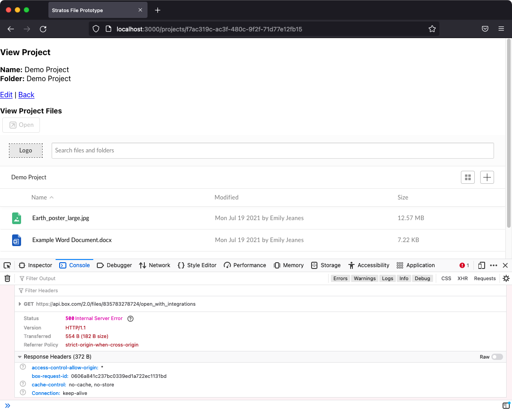The width and height of the screenshot is (512, 420).
Task: Click the help icon beside the 500 status
Action: [130, 319]
